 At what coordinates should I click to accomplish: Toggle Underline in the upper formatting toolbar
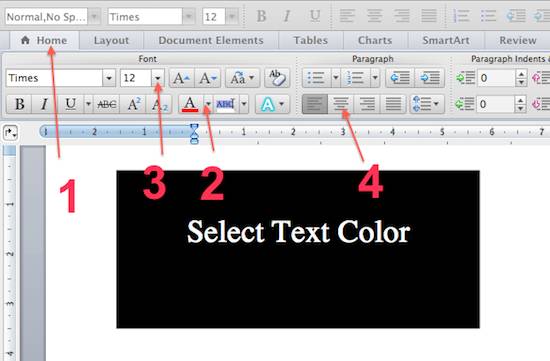pos(315,16)
